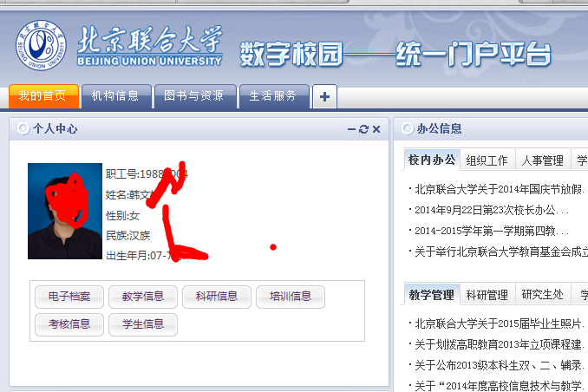Minimize the 个人中心 panel

(x=351, y=129)
